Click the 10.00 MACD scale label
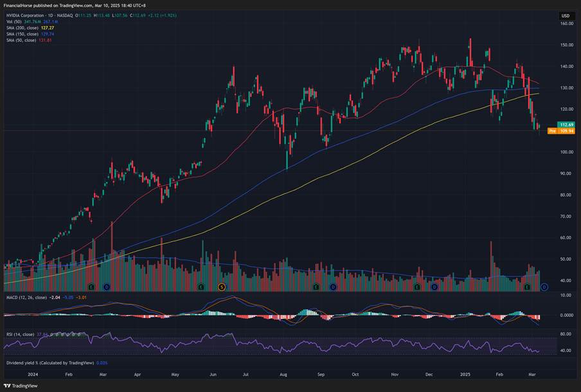Image resolution: width=581 pixels, height=392 pixels. tap(566, 296)
